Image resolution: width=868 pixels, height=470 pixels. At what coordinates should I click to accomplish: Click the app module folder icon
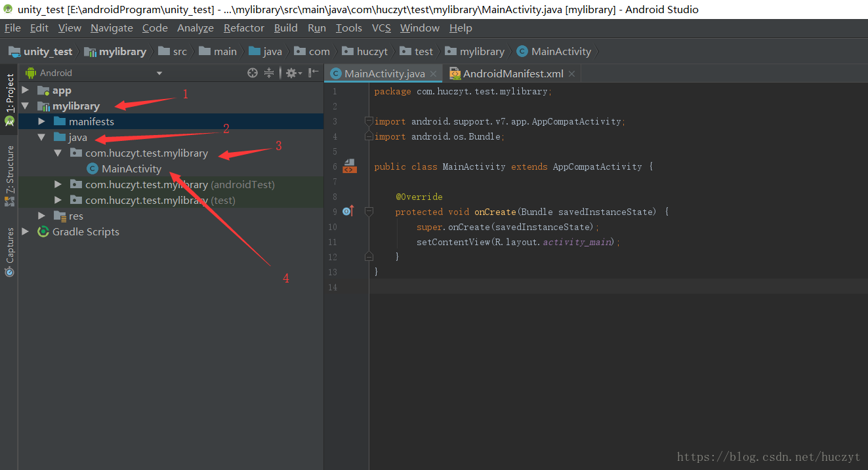(43, 90)
